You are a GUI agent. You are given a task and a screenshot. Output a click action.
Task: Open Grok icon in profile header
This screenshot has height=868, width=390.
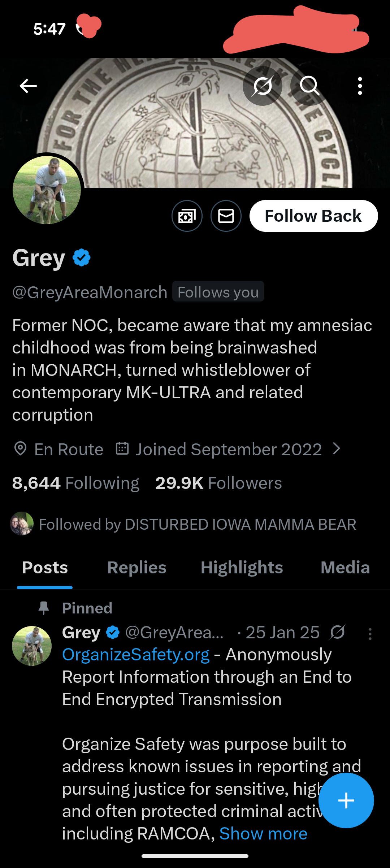click(263, 86)
